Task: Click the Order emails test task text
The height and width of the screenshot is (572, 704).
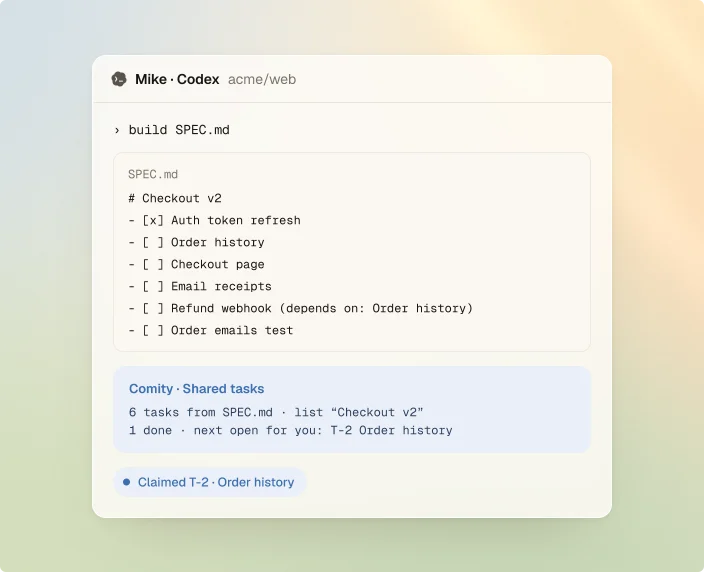Action: tap(232, 330)
